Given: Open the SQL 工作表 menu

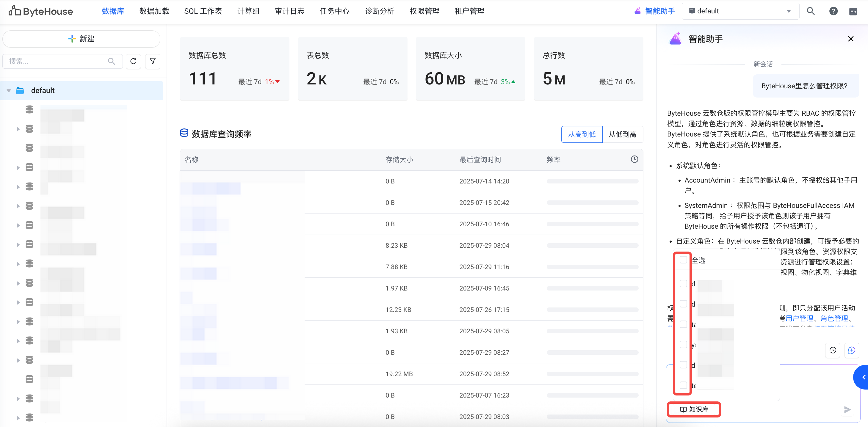Looking at the screenshot, I should coord(203,11).
